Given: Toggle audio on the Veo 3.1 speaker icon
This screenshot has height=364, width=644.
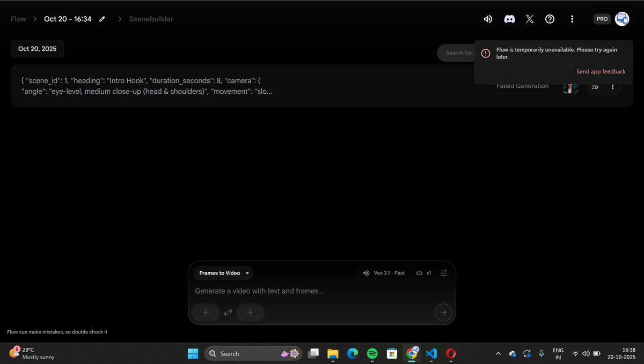Looking at the screenshot, I should pyautogui.click(x=366, y=273).
